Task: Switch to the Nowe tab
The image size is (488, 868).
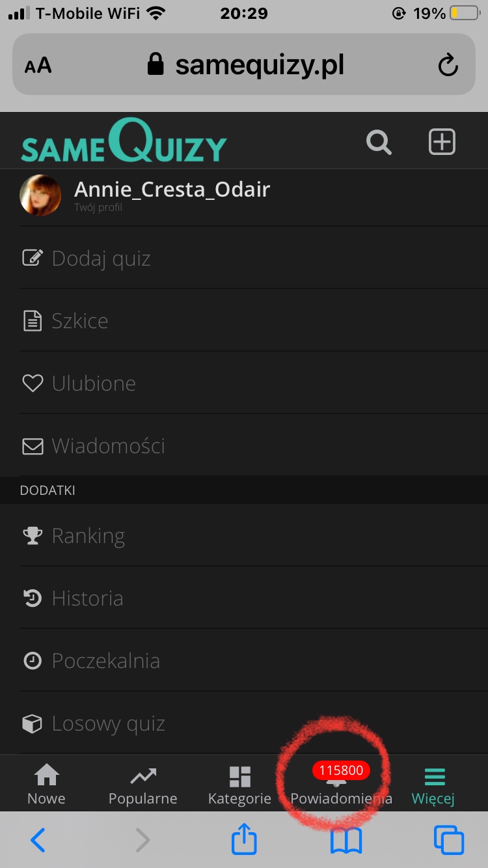Action: click(x=46, y=784)
